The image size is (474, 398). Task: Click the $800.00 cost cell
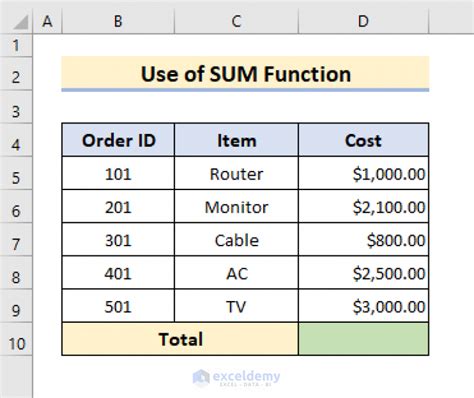363,240
